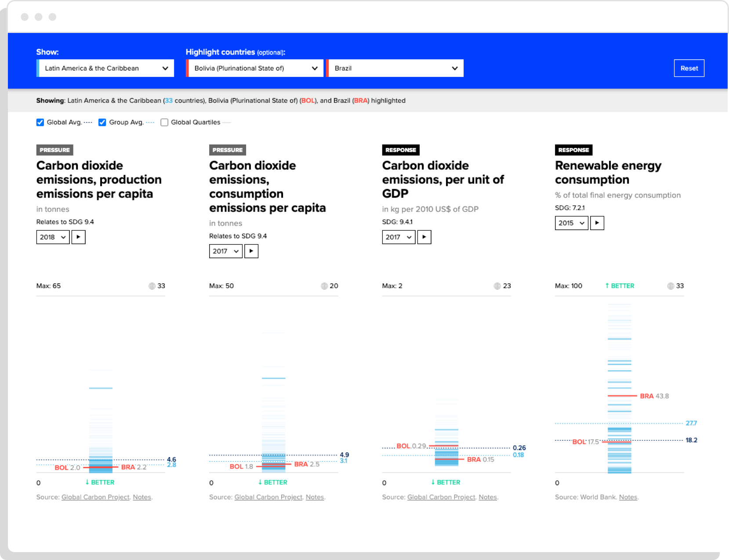
Task: Open the Bolivia highlight country dropdown
Action: (x=255, y=69)
